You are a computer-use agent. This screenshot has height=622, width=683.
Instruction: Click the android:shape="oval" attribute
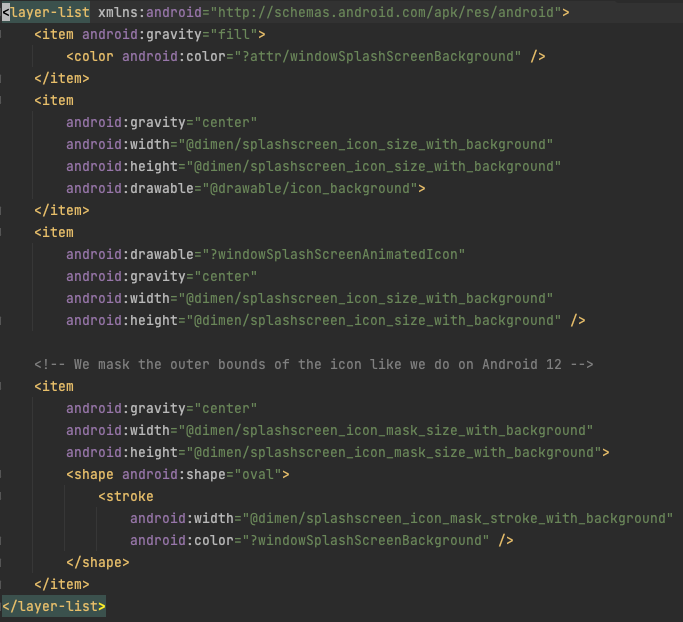(x=202, y=474)
